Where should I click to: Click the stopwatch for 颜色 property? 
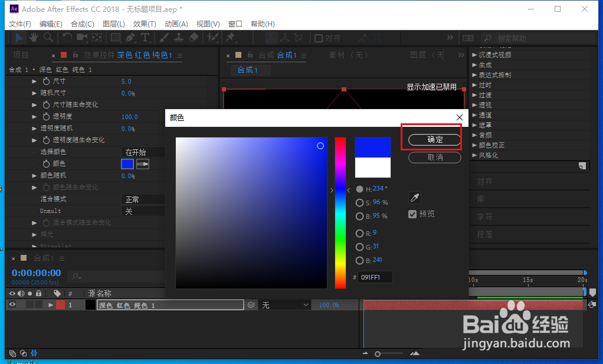(x=46, y=164)
